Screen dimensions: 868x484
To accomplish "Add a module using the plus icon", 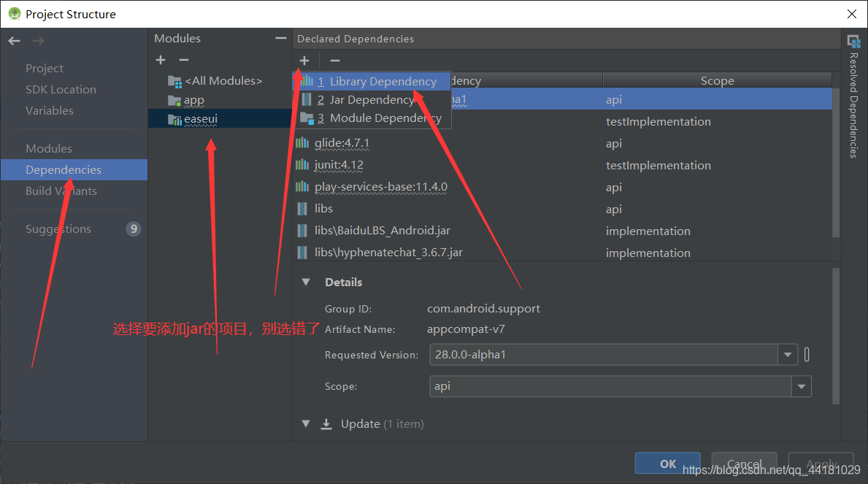I will (x=160, y=60).
